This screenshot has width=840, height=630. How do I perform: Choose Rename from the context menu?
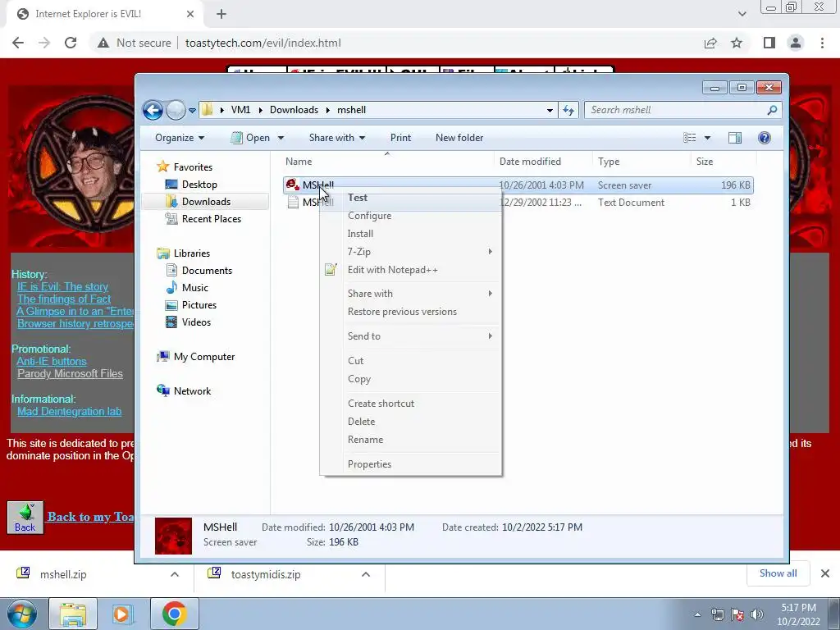[x=410, y=440]
